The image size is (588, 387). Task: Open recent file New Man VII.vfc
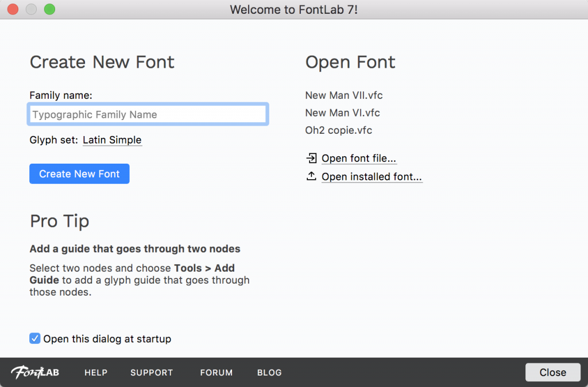pos(343,95)
